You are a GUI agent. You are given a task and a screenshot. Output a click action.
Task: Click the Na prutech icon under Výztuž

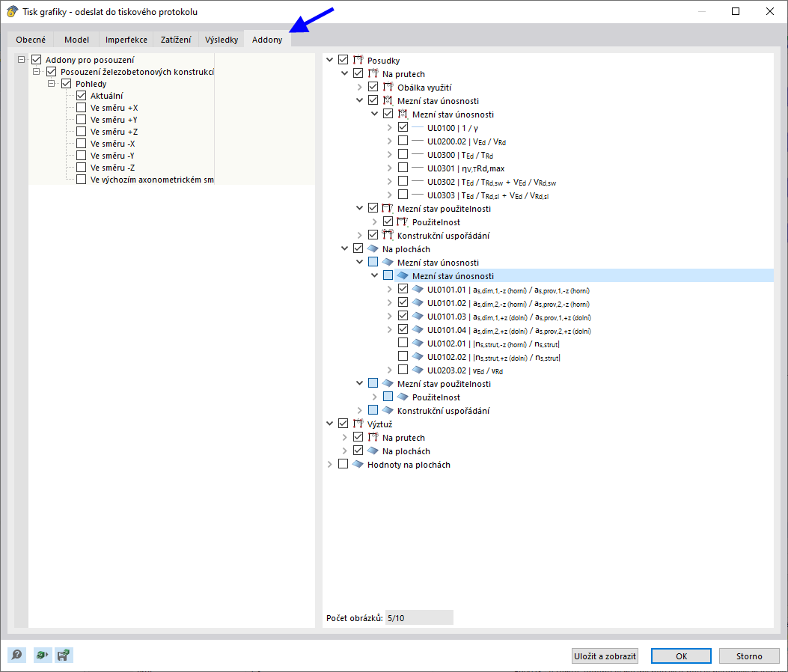pos(373,437)
